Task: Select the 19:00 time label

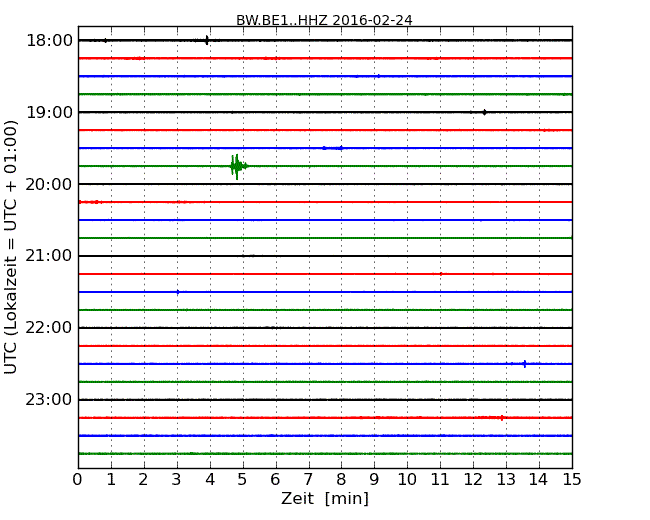Action: pos(49,112)
